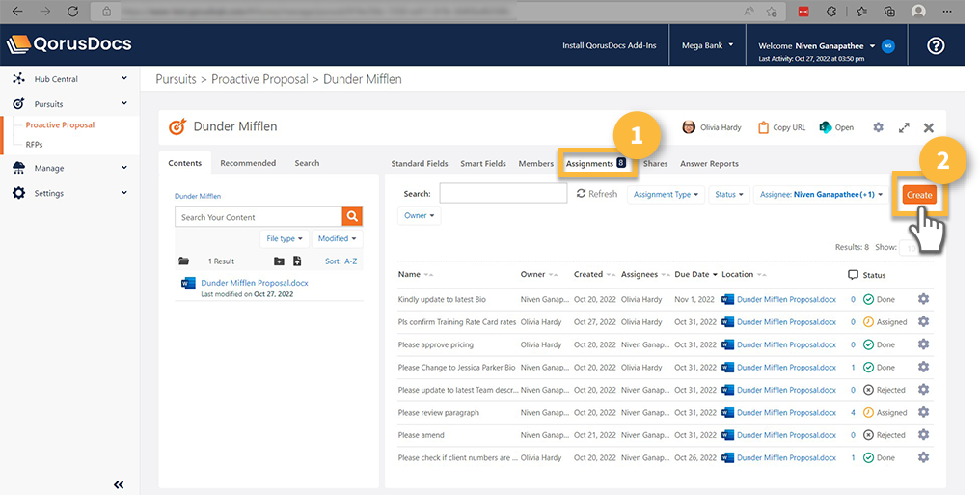Switch to the Smart Fields tab
The image size is (980, 495).
click(483, 164)
